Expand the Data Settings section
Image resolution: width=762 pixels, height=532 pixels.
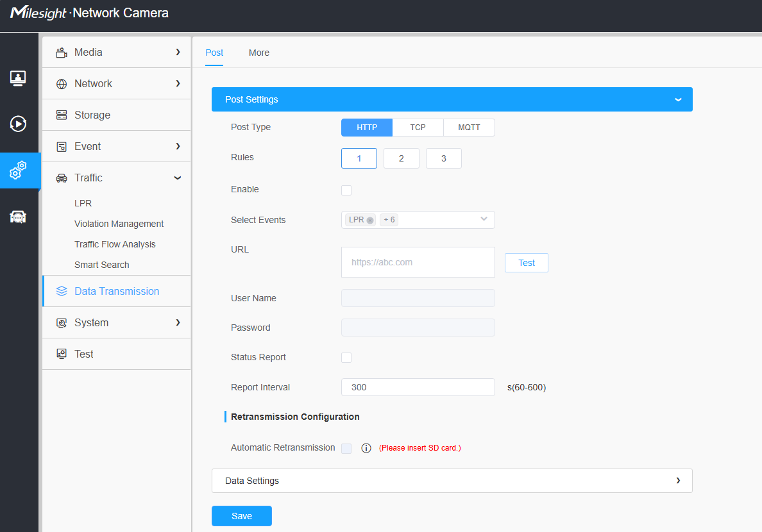coord(452,481)
